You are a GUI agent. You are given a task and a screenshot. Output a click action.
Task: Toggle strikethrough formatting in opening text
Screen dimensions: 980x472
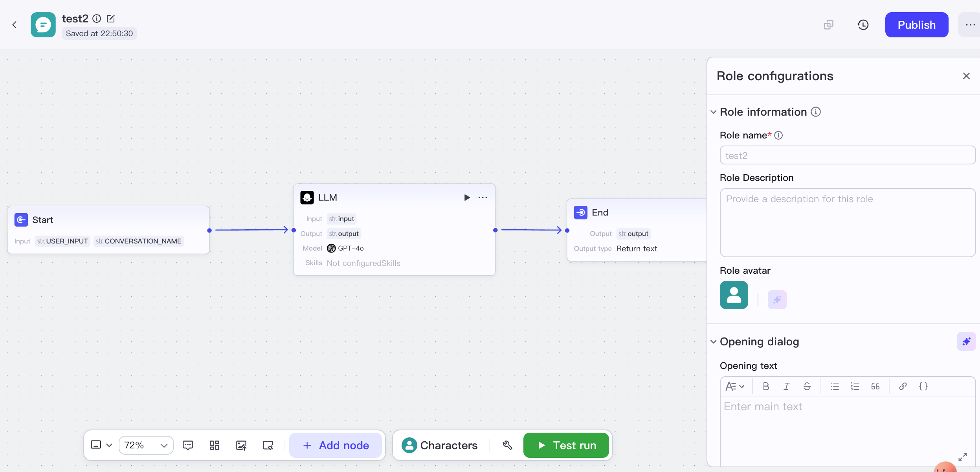(x=807, y=386)
